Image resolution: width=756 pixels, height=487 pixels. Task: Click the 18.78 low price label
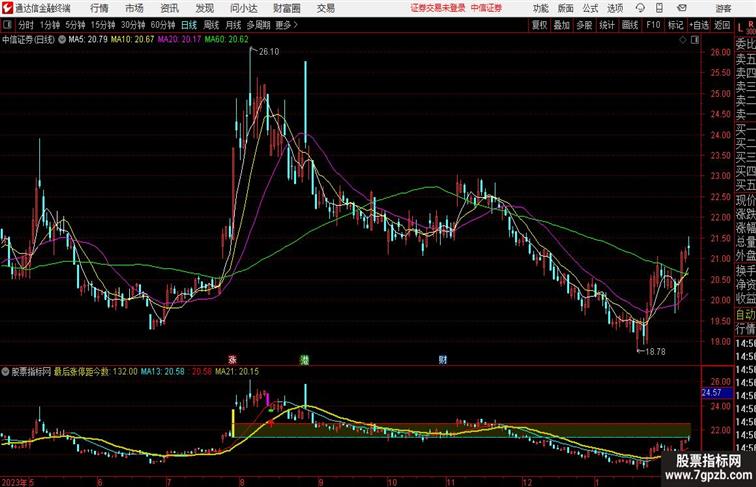click(x=655, y=352)
